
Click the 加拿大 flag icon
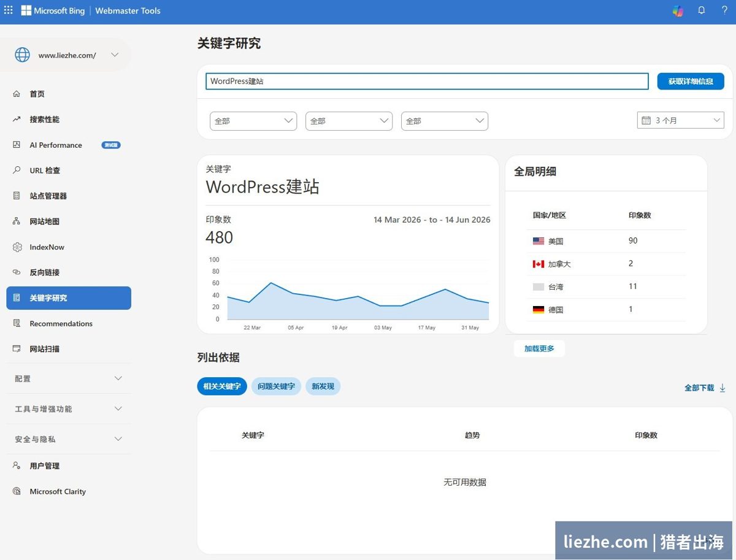(x=539, y=264)
